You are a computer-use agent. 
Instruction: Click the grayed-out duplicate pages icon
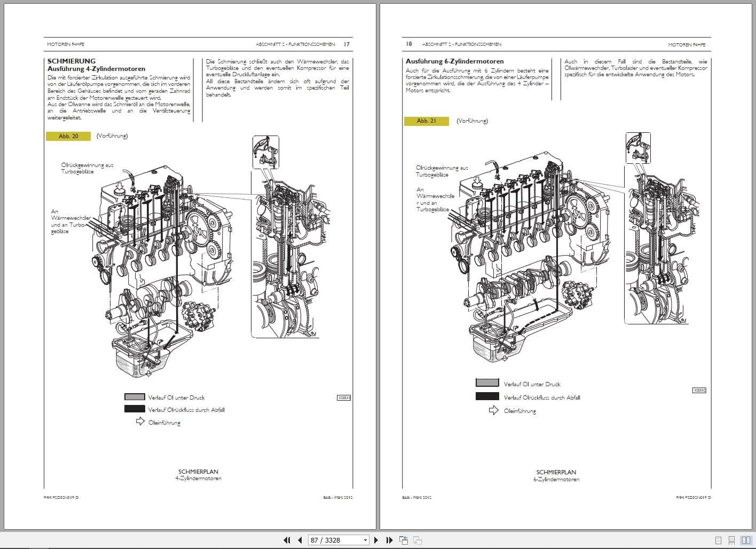[x=419, y=540]
